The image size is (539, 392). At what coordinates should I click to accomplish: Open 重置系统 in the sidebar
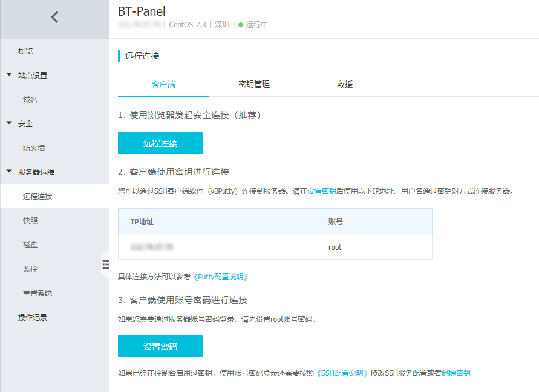click(38, 293)
